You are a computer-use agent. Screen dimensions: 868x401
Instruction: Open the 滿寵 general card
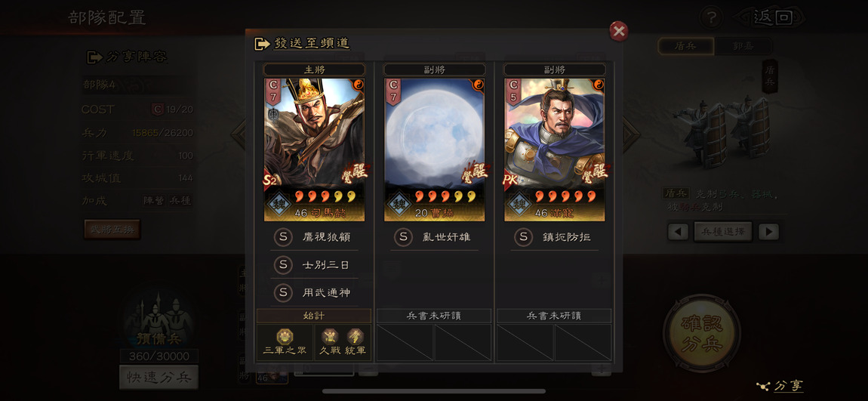pyautogui.click(x=555, y=150)
